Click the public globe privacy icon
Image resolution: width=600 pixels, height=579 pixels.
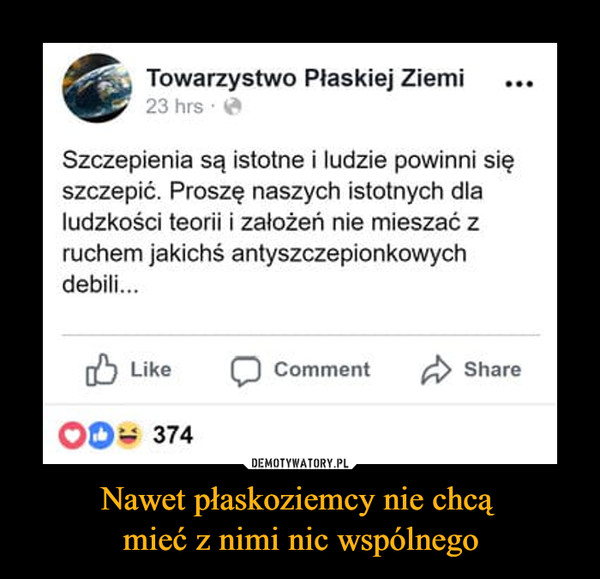pyautogui.click(x=233, y=106)
